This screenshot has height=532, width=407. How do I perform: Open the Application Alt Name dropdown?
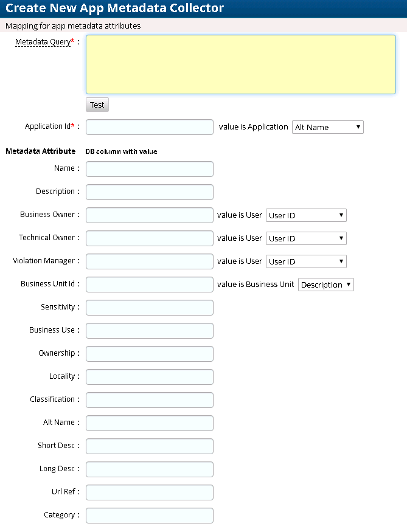click(x=328, y=127)
